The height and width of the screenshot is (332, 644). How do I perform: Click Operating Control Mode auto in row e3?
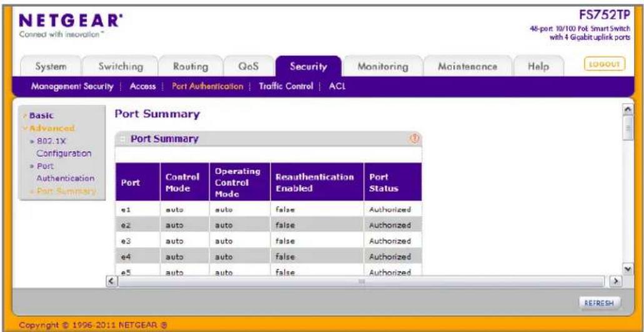224,242
